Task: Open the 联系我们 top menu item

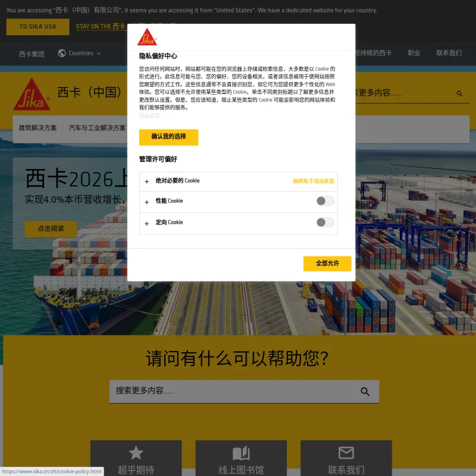Action: (x=449, y=53)
